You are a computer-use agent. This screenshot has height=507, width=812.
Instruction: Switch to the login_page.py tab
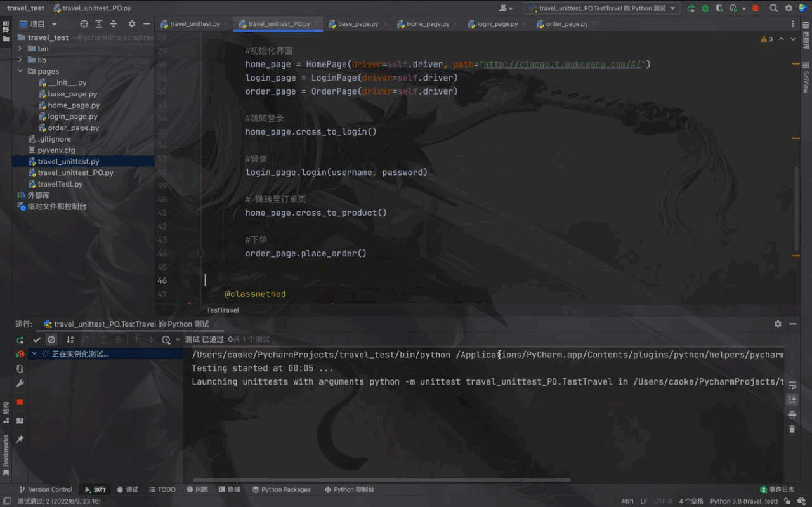(497, 24)
